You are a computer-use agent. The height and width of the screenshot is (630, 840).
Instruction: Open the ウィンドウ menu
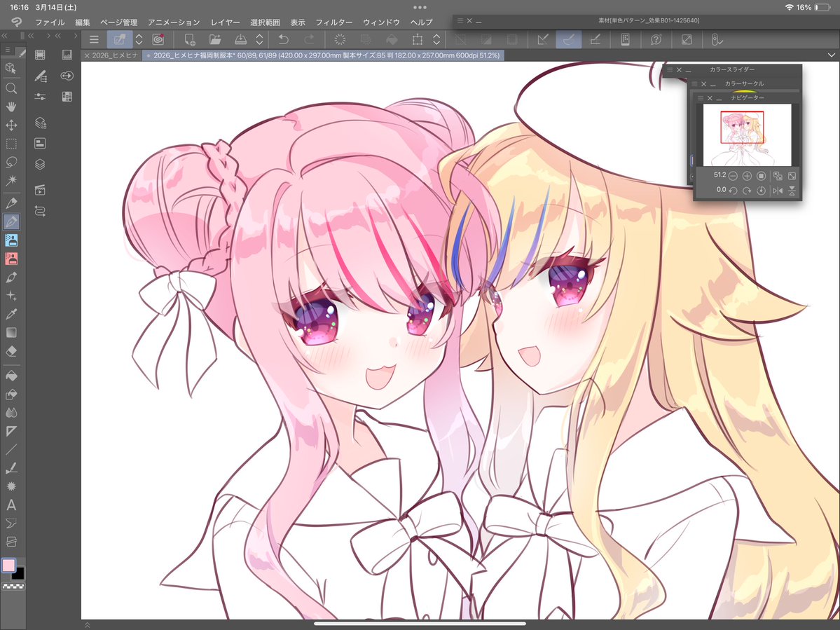381,22
